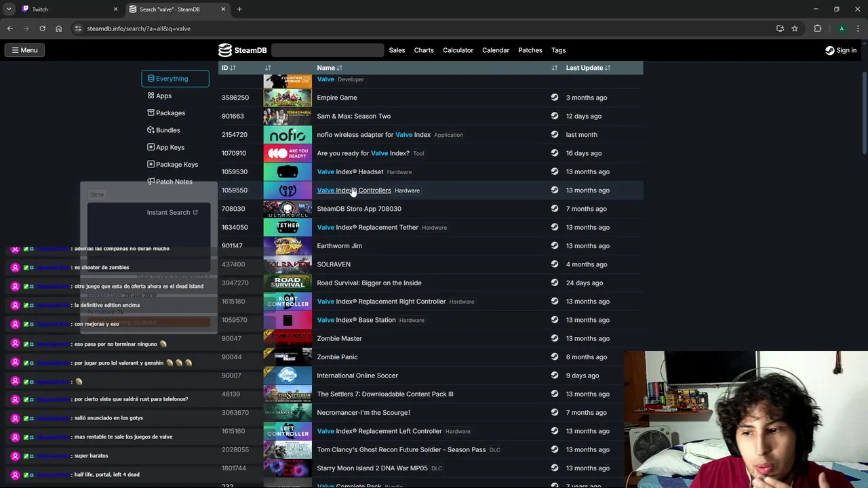The image size is (868, 488).
Task: Sort by the Steam icon column arrows
Action: [554, 68]
